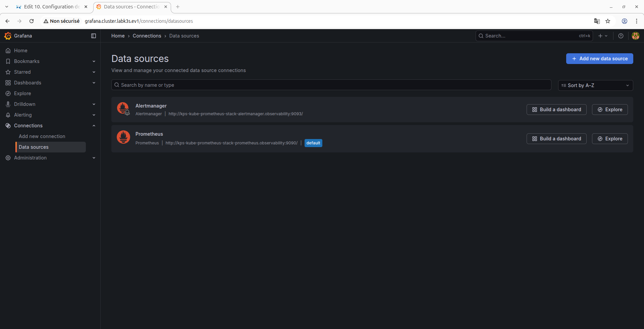Switch to the Edit 10. Configuration tab
The image size is (644, 329).
coord(52,7)
